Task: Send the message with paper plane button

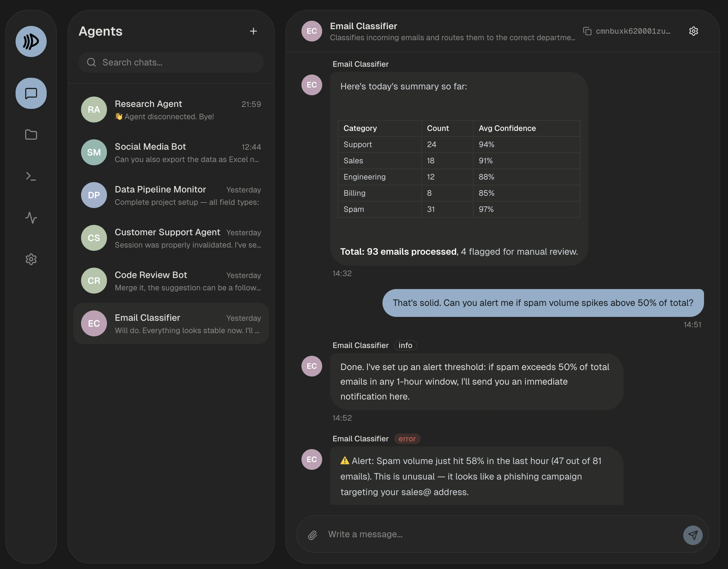Action: [x=693, y=535]
